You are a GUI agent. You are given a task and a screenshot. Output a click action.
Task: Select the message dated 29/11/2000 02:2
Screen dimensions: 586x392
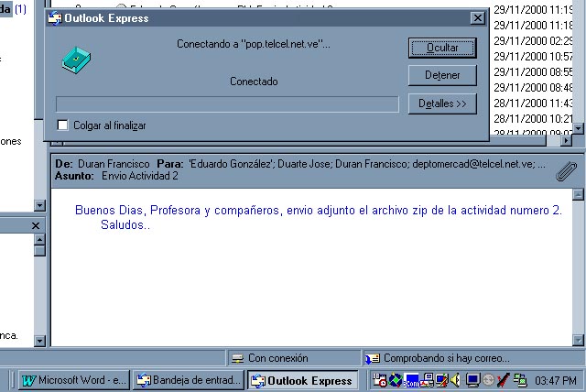click(533, 40)
